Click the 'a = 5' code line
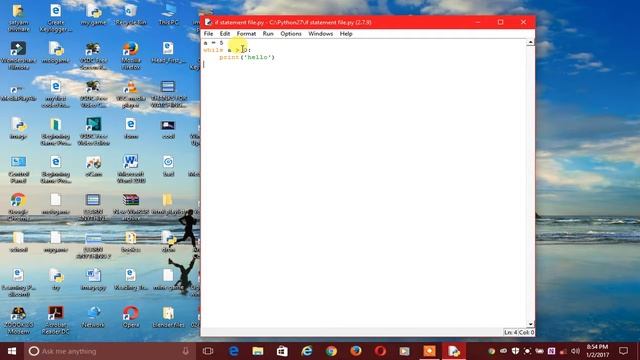 [x=213, y=42]
